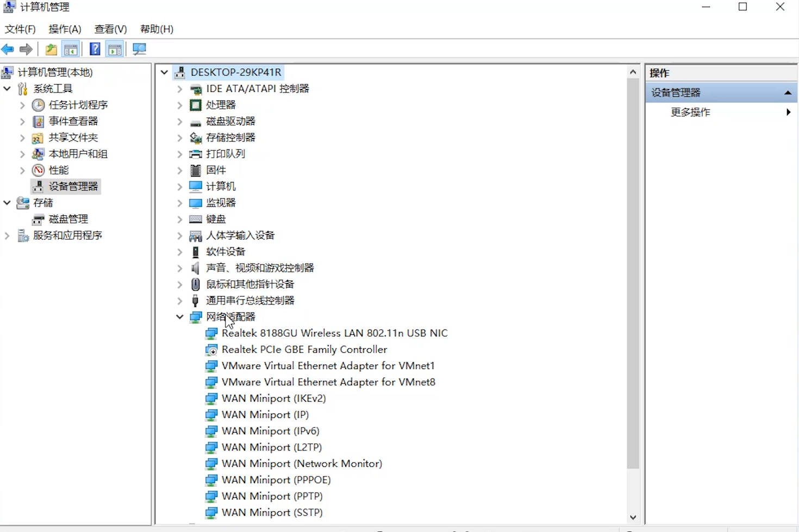
Task: Collapse the 设备管理器 actions section arrow
Action: pos(788,93)
